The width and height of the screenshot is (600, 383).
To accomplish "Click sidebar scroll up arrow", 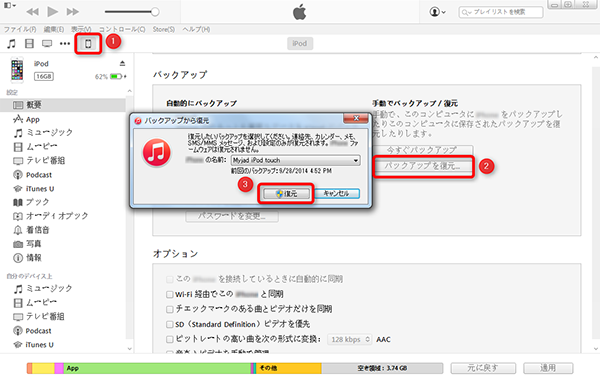I will 130,91.
